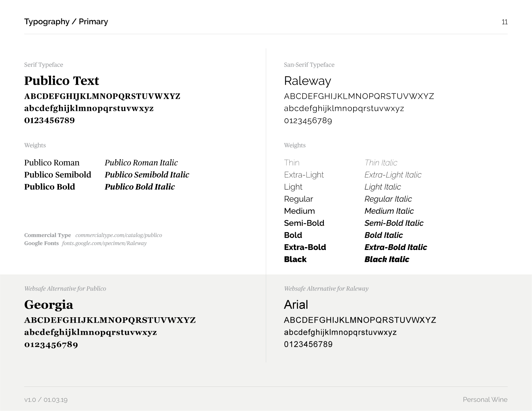Click the Typography / Primary page heading

[x=66, y=22]
